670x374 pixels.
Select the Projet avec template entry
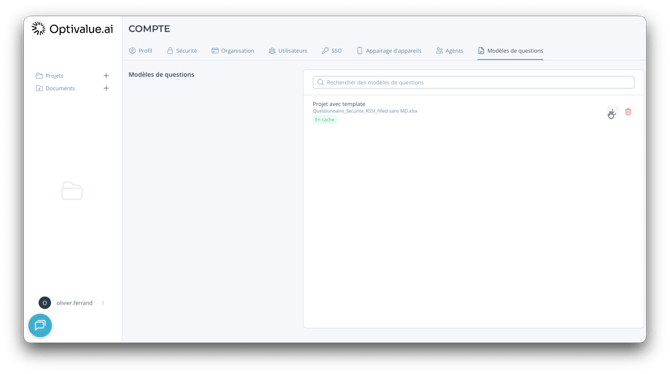(339, 104)
